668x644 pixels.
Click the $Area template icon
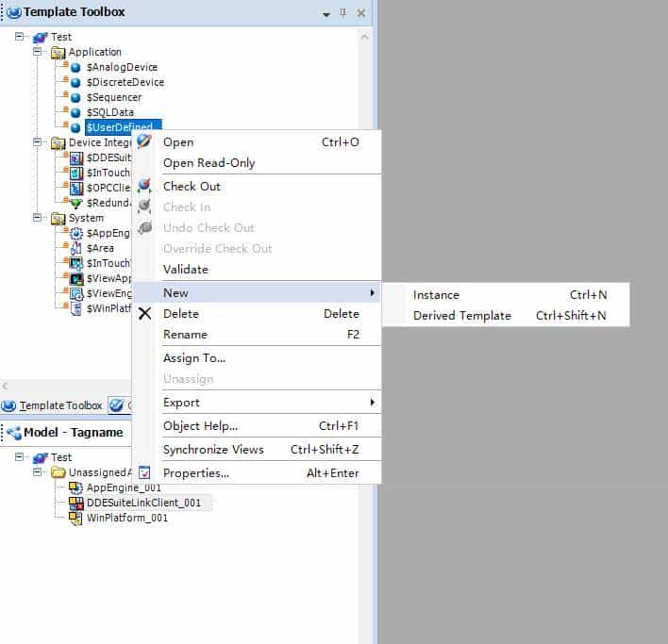pyautogui.click(x=76, y=248)
